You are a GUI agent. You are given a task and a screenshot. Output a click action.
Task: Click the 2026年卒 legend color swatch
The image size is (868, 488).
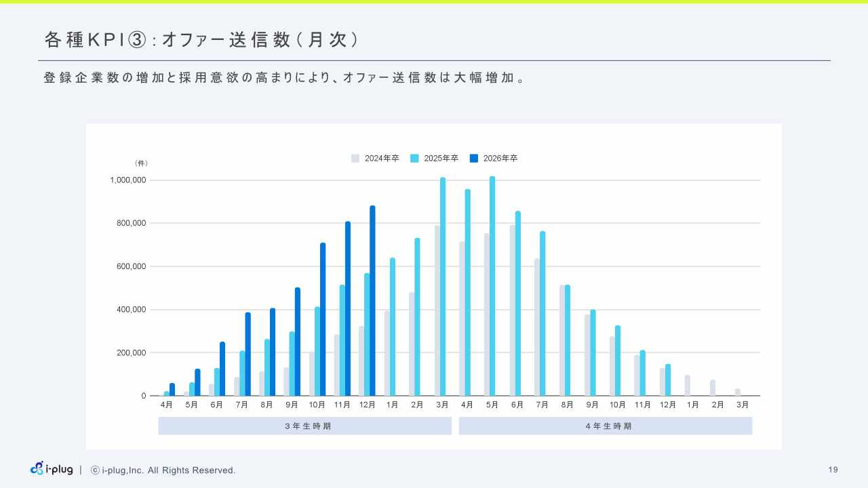(474, 159)
